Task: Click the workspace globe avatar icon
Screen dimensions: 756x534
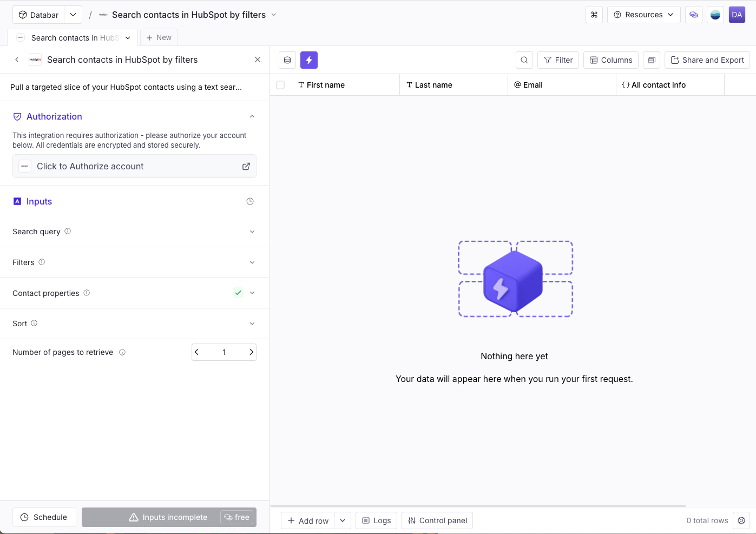Action: tap(715, 15)
